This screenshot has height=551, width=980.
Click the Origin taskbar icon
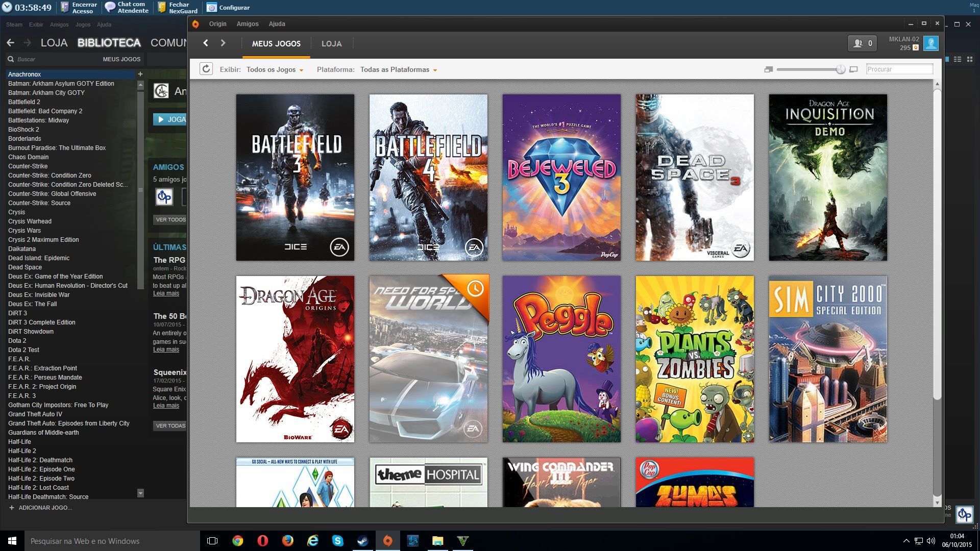pos(388,541)
